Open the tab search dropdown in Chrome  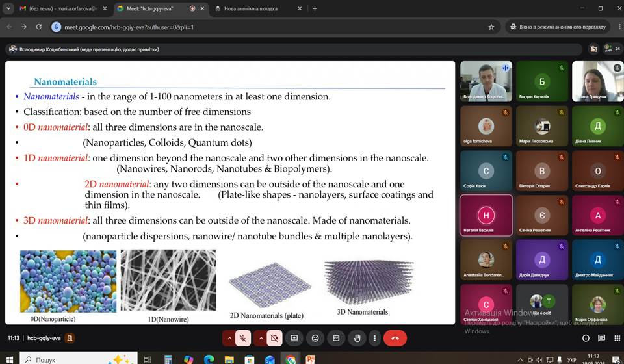(x=8, y=8)
